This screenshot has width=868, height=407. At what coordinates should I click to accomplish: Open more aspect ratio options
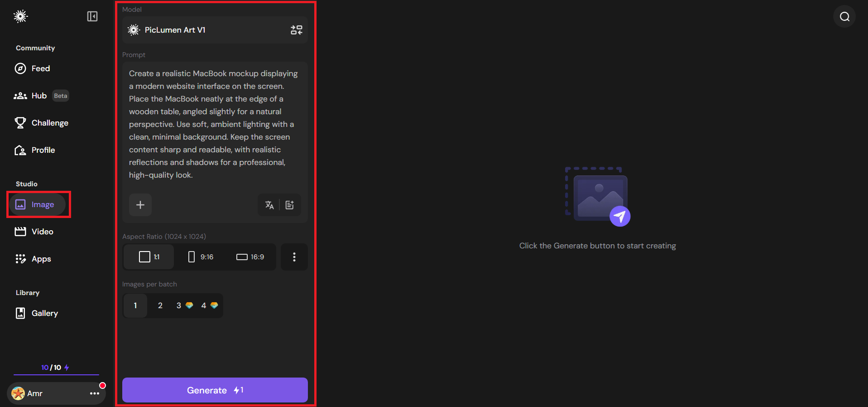coord(294,257)
